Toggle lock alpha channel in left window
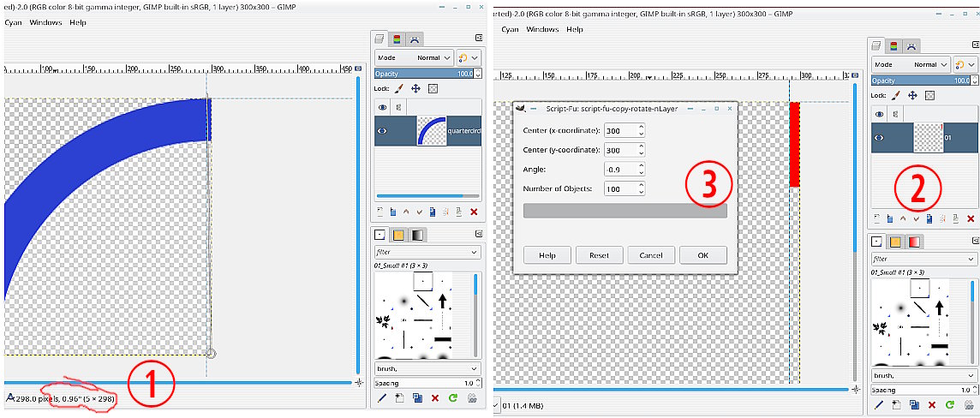Viewport: 980px width, 418px height. click(433, 89)
